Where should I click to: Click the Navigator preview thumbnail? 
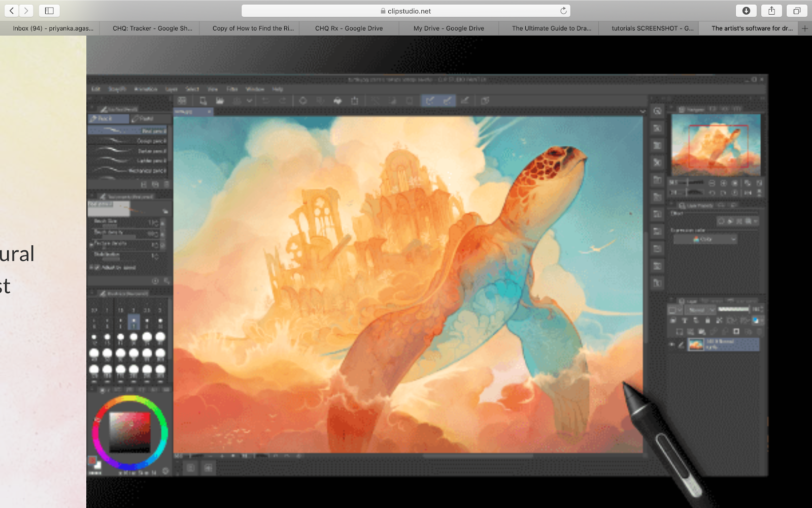(716, 145)
